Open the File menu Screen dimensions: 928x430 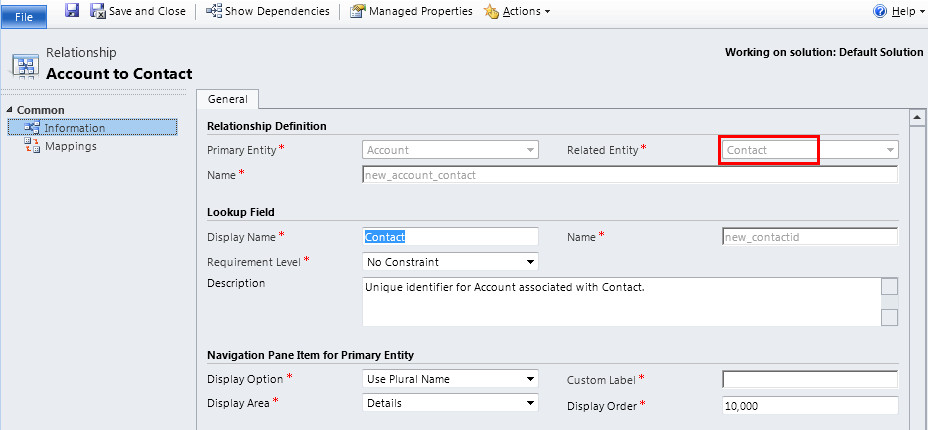tap(24, 17)
